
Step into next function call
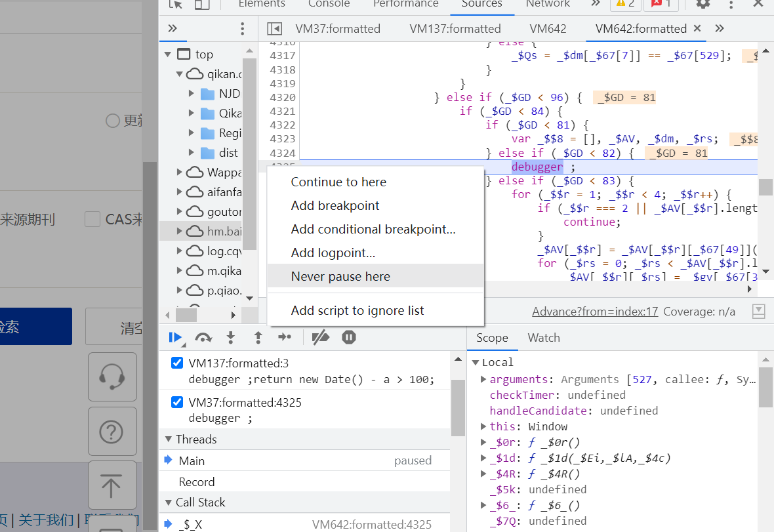pos(230,338)
